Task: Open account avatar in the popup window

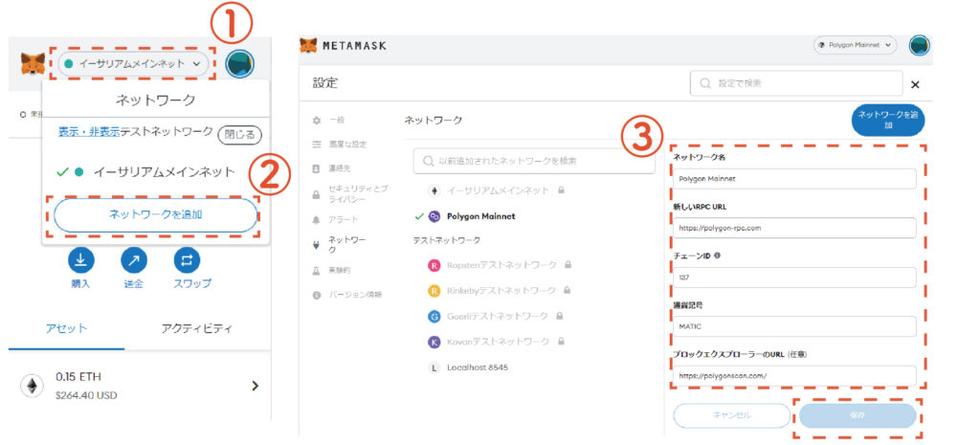Action: click(x=239, y=64)
